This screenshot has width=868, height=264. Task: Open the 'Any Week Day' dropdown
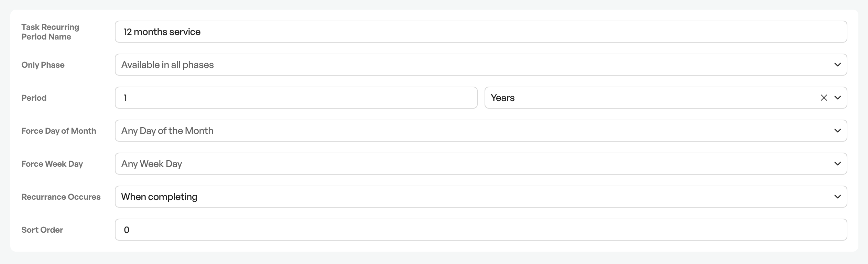(481, 164)
